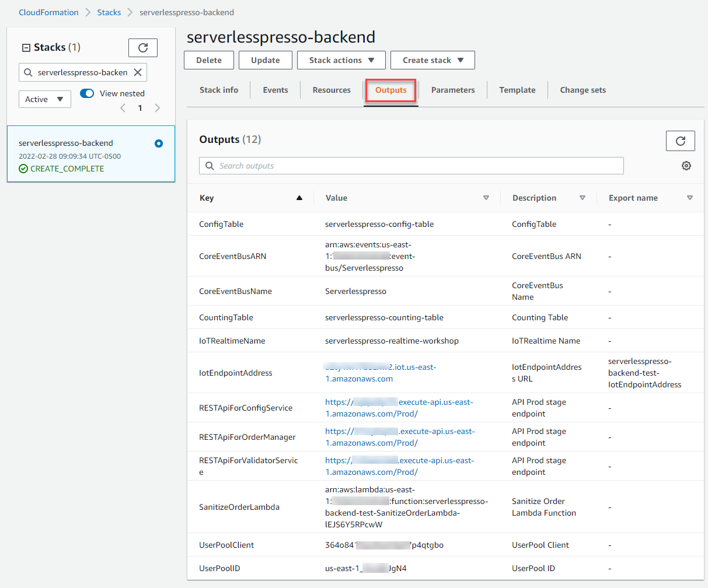The height and width of the screenshot is (588, 708).
Task: Click the SanitizeOrderLambda key cell
Action: coord(239,507)
